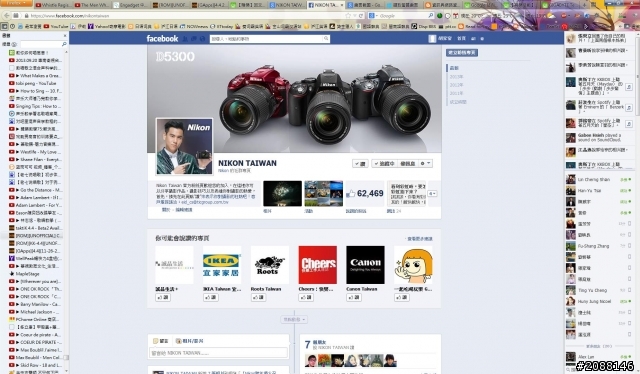Image resolution: width=640 pixels, height=374 pixels.
Task: Open the Facebook account settings dropdown arrow
Action: pos(482,39)
